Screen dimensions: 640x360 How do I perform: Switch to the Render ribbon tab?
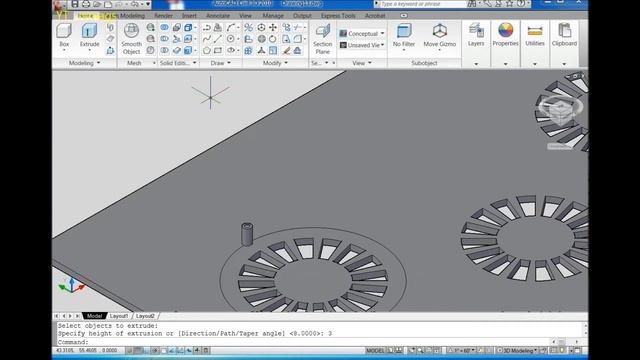point(163,16)
